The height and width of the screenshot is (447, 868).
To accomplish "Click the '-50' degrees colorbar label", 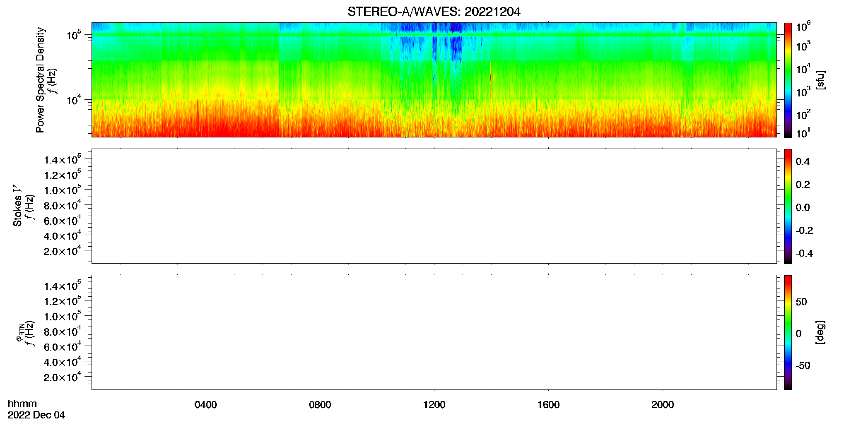I will (803, 365).
